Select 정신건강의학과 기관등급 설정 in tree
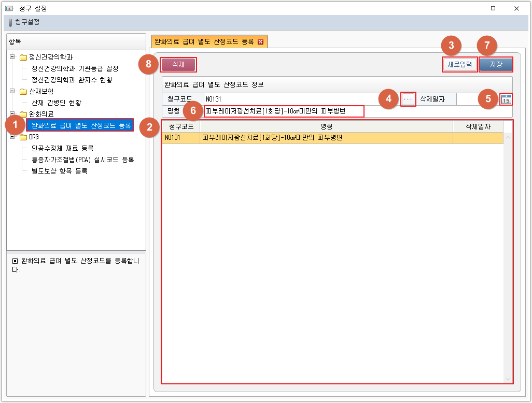532x403 pixels. click(75, 68)
